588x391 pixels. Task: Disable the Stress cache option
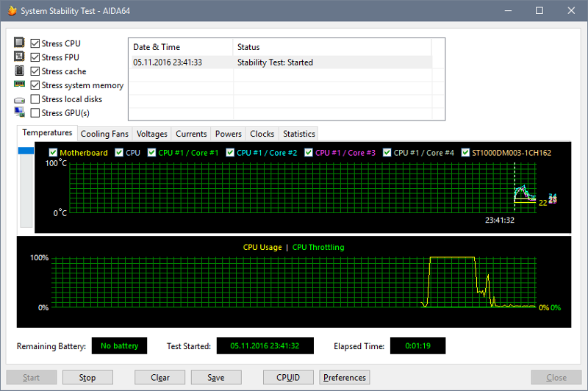[x=35, y=71]
